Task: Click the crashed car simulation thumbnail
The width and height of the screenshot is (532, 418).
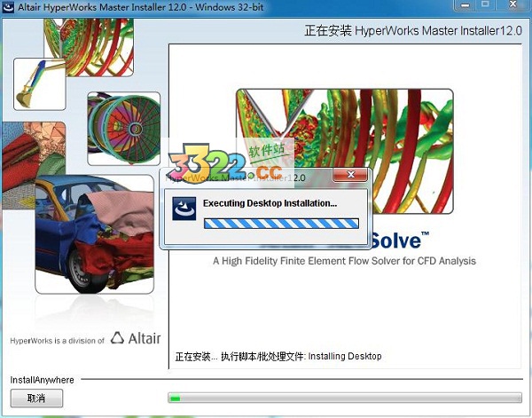Action: click(94, 234)
